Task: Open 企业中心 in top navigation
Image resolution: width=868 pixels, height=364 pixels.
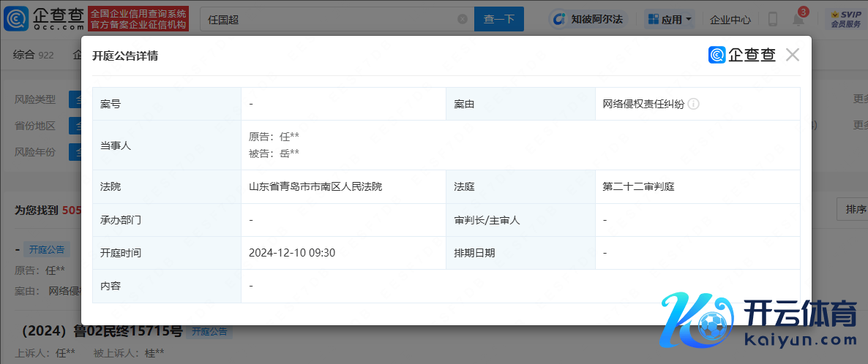Action: tap(730, 20)
